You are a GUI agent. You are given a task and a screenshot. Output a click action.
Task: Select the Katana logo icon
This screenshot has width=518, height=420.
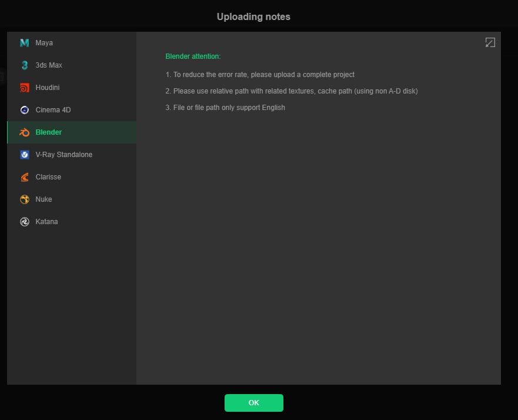(24, 221)
